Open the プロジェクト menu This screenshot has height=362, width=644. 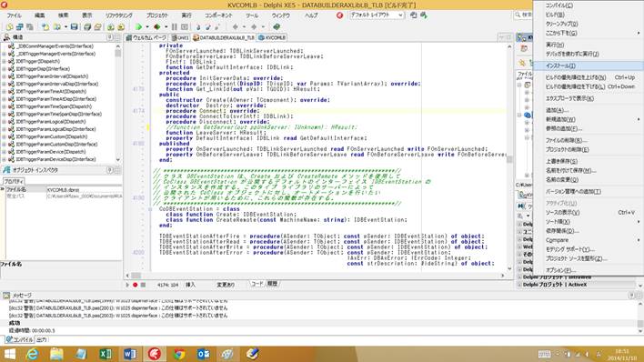coord(156,15)
